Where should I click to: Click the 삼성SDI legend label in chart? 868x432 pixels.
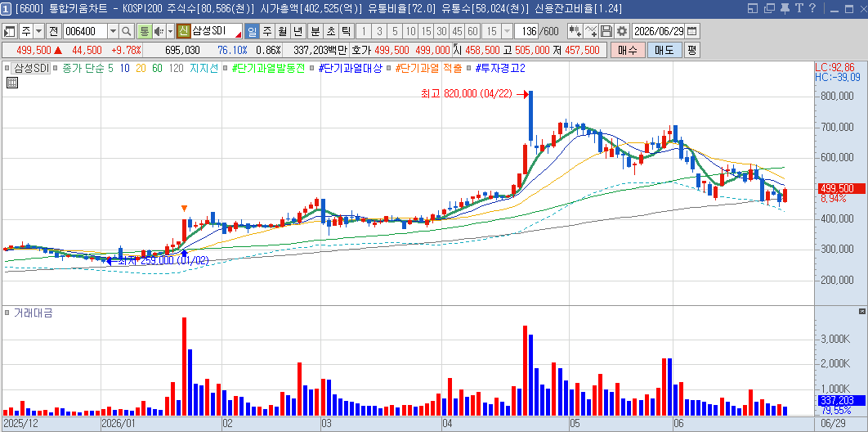coord(32,69)
